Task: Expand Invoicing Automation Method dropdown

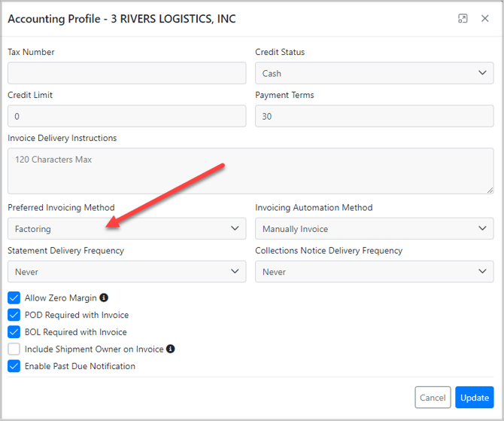Action: pyautogui.click(x=374, y=229)
